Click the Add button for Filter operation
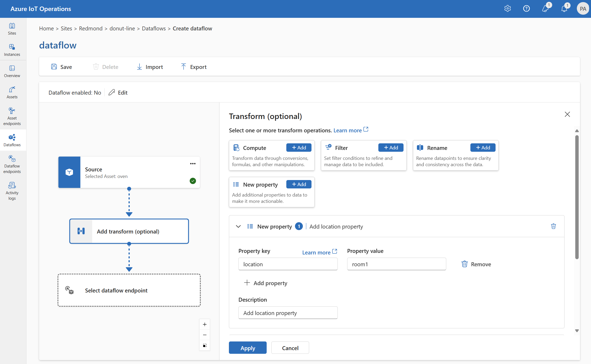Screen dimensions: 591x364 tap(390, 148)
